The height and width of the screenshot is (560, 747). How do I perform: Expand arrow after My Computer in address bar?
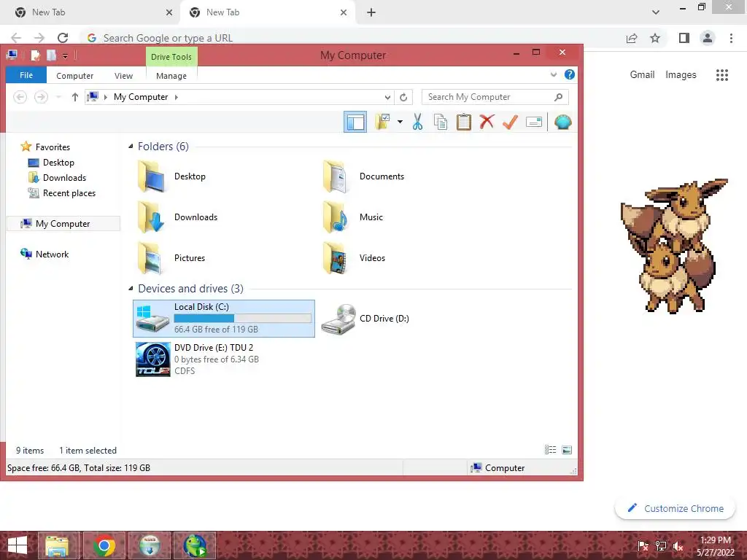[177, 97]
